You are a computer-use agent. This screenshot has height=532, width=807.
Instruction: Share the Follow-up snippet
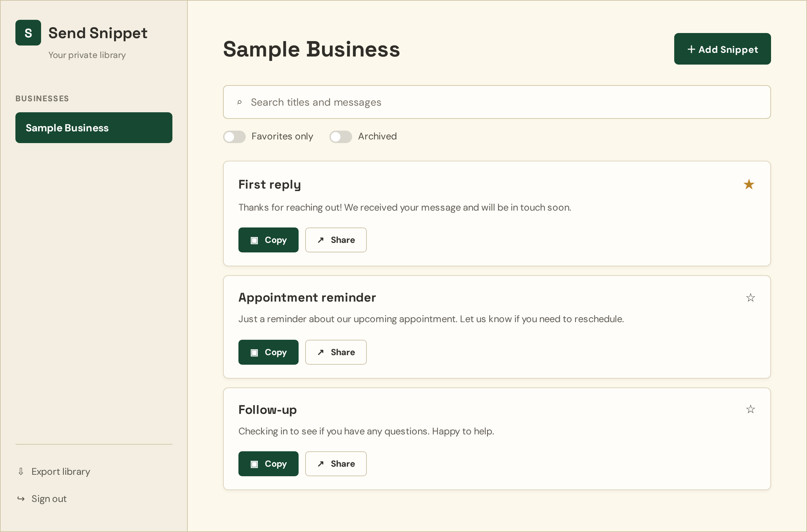(336, 464)
